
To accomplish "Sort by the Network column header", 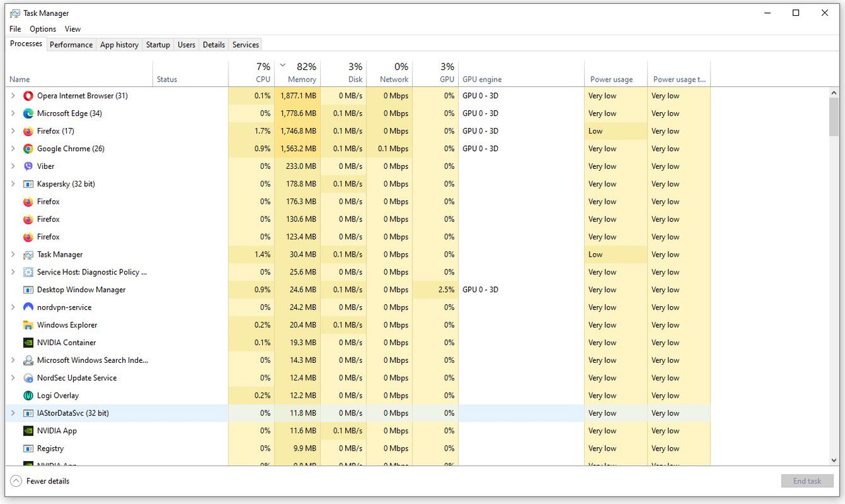I will click(x=389, y=73).
